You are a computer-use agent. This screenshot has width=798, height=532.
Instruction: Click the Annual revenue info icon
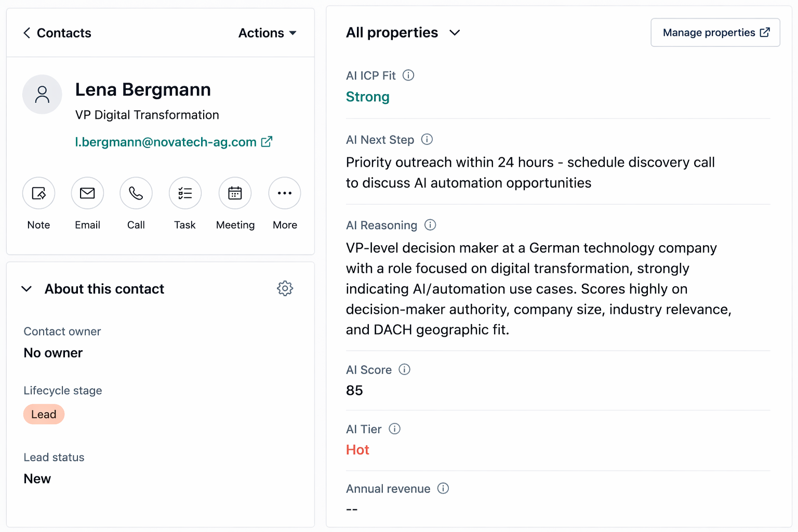443,488
